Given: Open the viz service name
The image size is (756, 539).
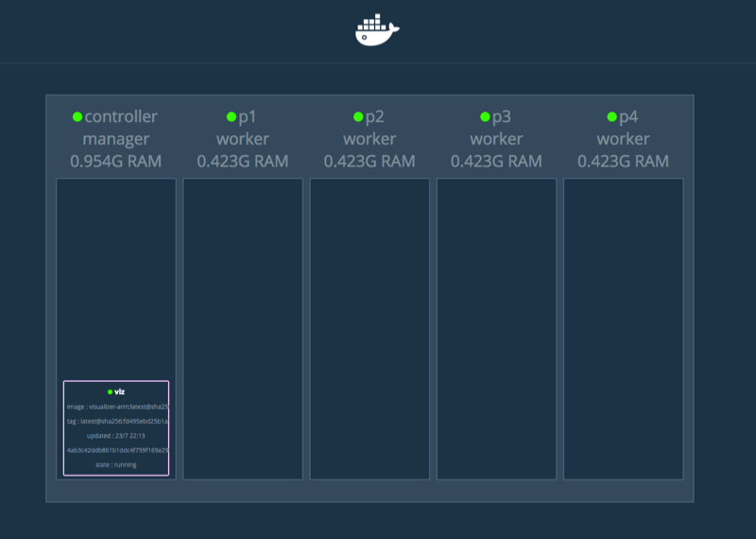Looking at the screenshot, I should point(120,391).
